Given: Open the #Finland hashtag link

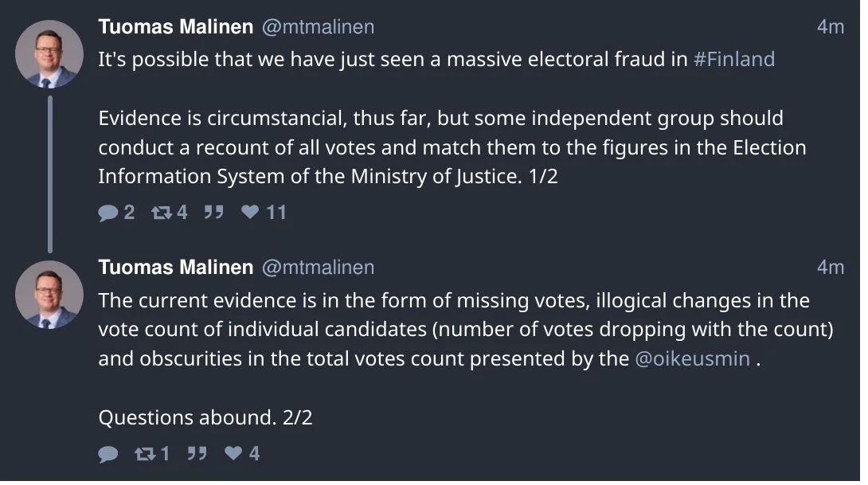Looking at the screenshot, I should pyautogui.click(x=733, y=60).
